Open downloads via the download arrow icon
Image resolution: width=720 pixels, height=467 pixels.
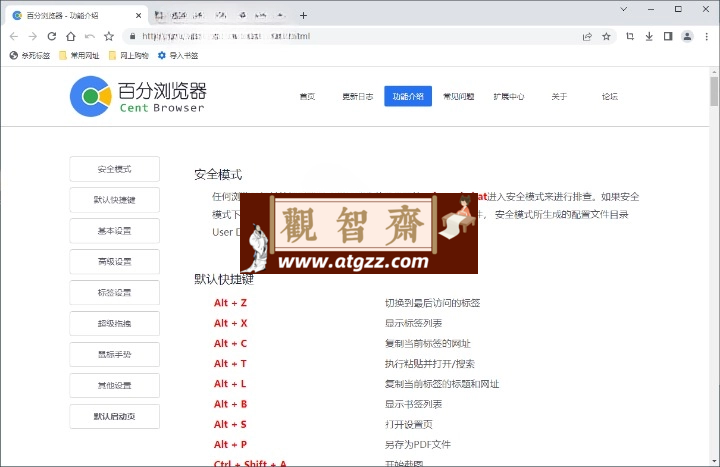coord(649,36)
